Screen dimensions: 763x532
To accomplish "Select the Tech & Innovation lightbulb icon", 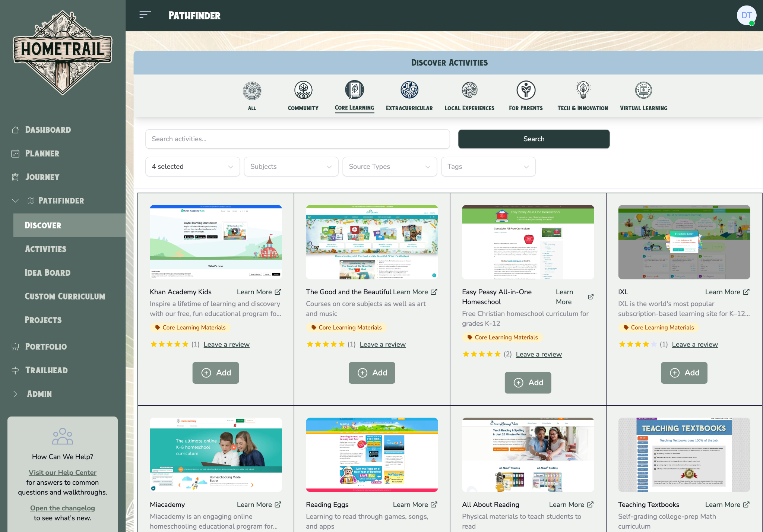I will (583, 90).
